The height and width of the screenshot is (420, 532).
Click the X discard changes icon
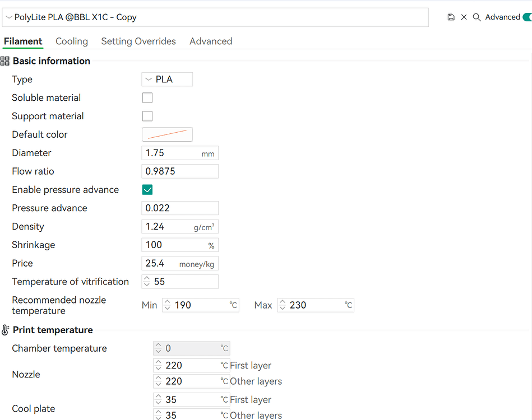coord(464,17)
